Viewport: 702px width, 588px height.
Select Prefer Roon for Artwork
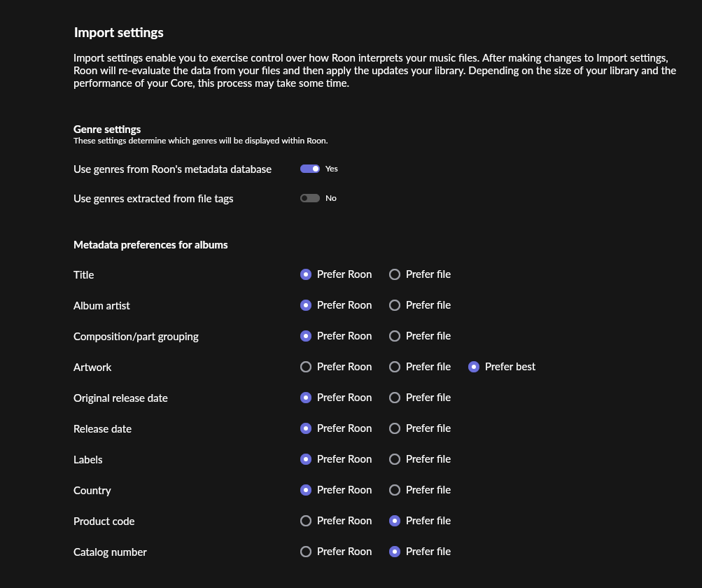pyautogui.click(x=306, y=367)
